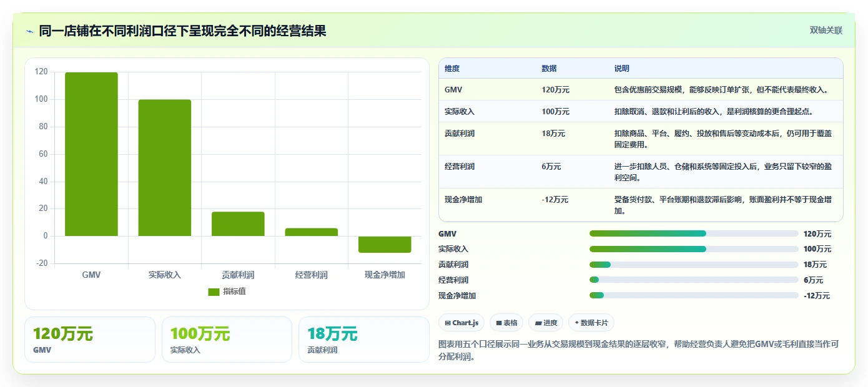Click the 18万元 value in the table
868x387 pixels.
(x=553, y=134)
